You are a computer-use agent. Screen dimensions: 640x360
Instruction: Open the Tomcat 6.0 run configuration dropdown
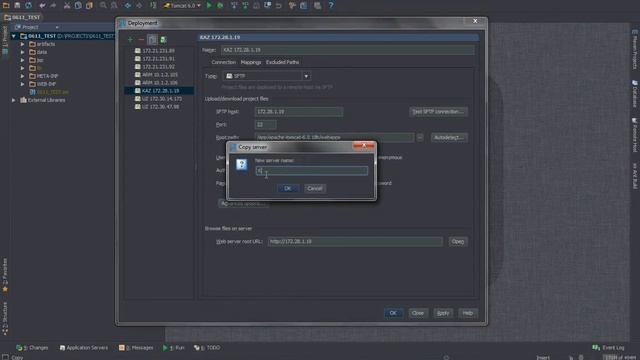tap(182, 5)
